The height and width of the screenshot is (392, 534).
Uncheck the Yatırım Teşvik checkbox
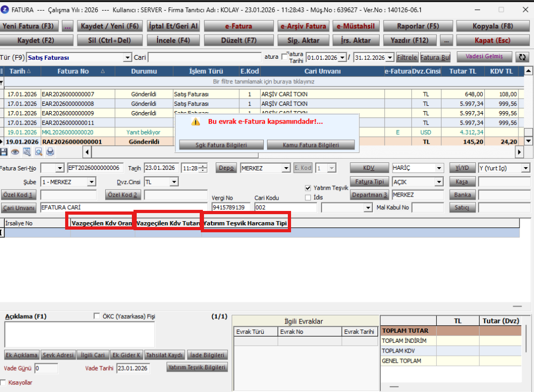[x=308, y=188]
